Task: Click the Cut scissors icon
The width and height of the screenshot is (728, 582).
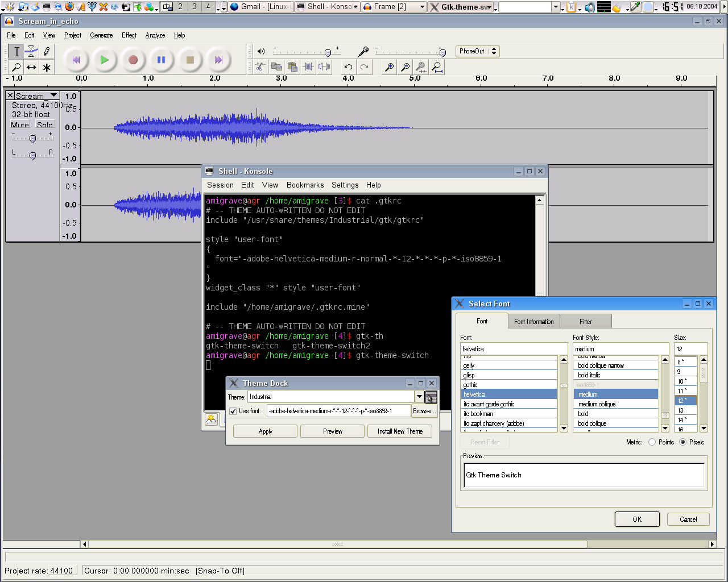Action: coord(260,67)
